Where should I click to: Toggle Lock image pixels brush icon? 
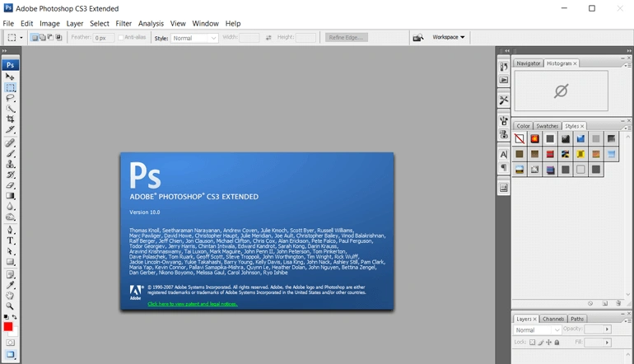click(x=541, y=342)
